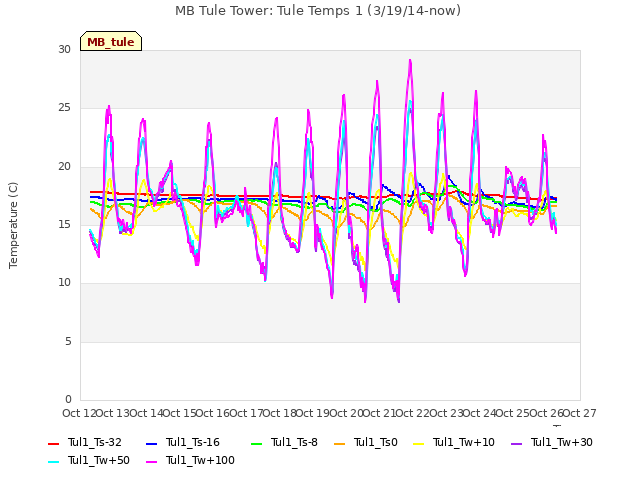Select the Tul1_Ts-8 legend label
Image resolution: width=640 pixels, height=480 pixels.
pos(294,442)
